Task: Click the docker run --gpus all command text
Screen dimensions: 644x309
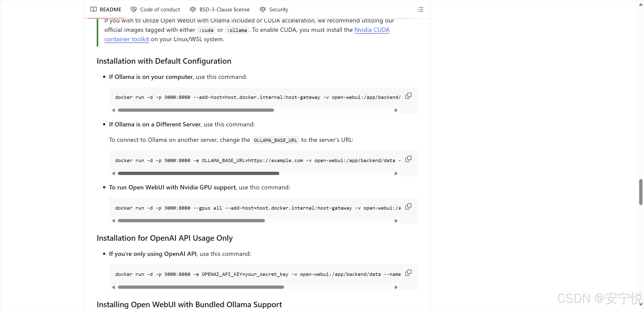Action: (258, 208)
